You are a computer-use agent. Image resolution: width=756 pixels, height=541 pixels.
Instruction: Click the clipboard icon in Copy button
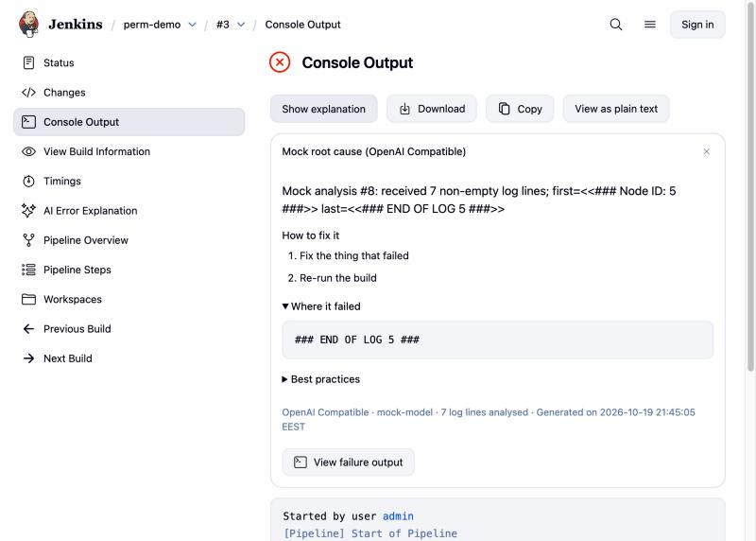tap(505, 109)
